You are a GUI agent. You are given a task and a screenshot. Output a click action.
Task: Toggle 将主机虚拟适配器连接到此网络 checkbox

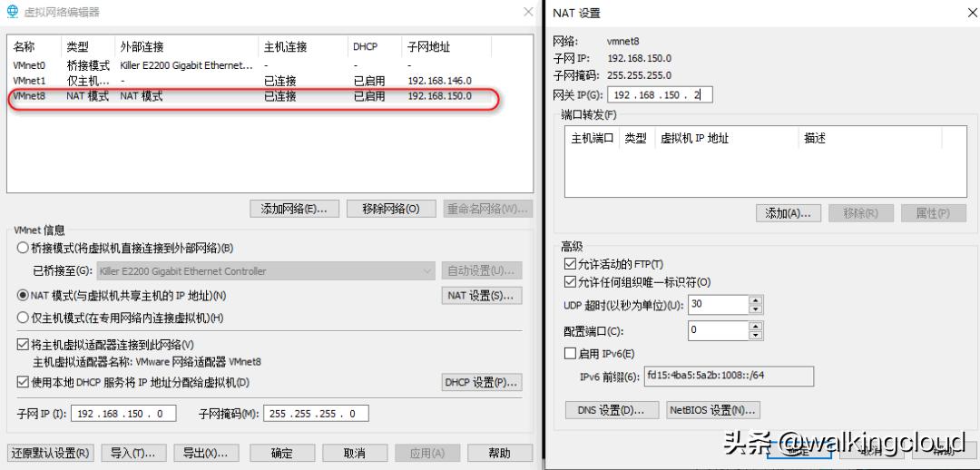pos(23,345)
